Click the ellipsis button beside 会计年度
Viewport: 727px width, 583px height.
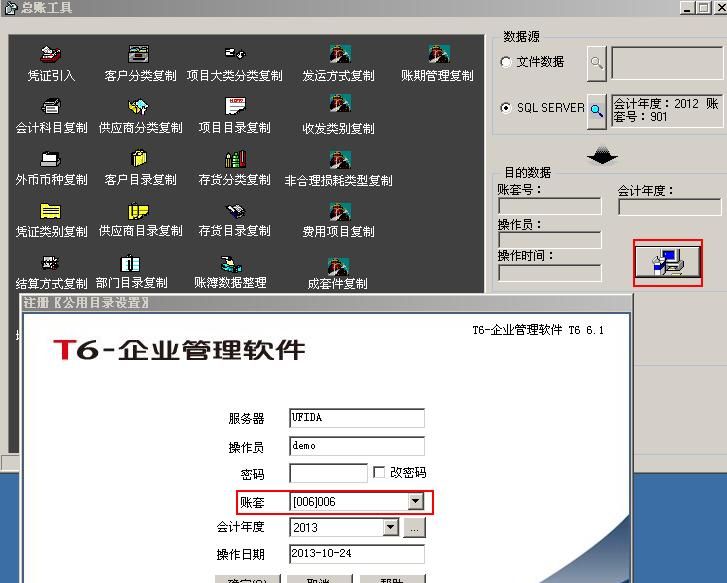414,528
